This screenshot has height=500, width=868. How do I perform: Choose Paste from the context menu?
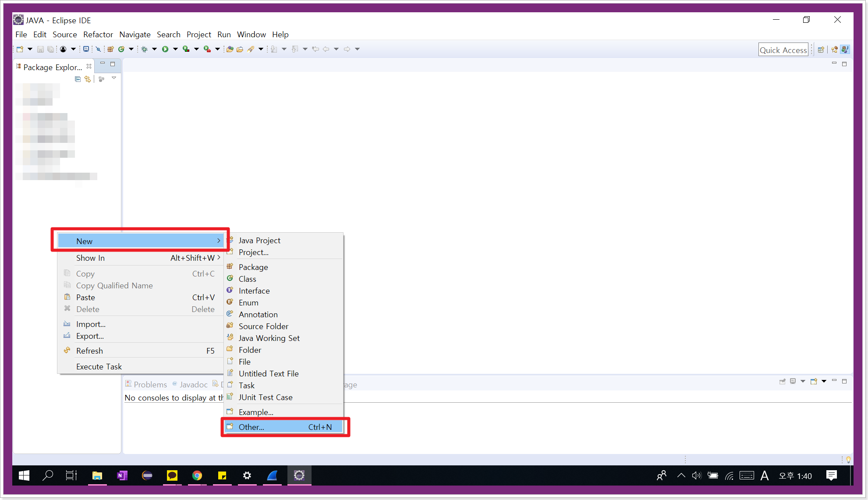pos(140,298)
